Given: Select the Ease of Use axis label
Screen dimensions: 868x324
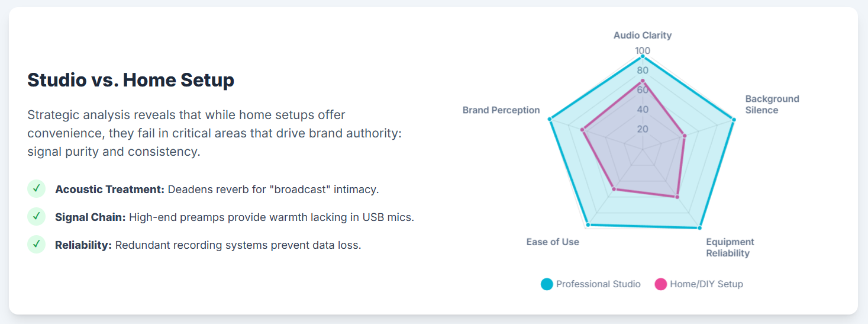Looking at the screenshot, I should (x=553, y=242).
